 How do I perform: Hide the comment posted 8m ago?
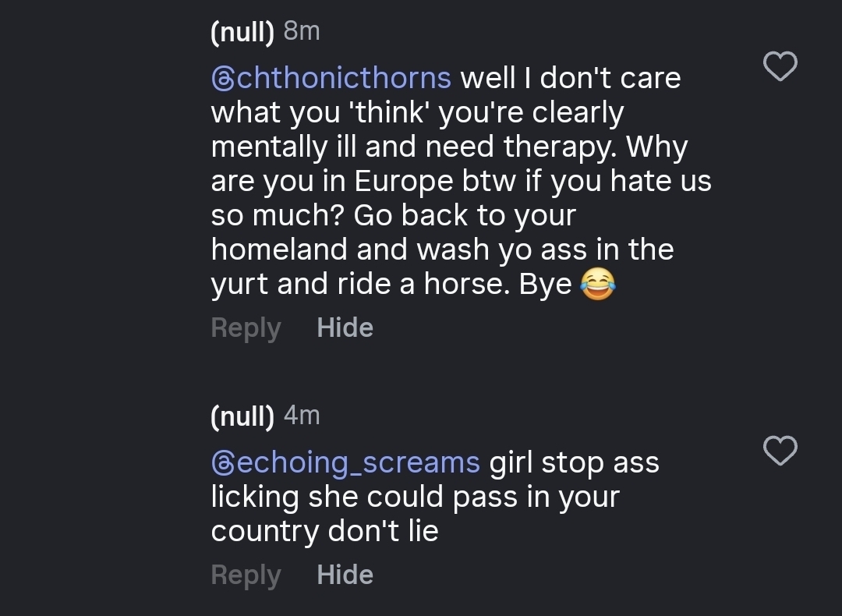[345, 327]
